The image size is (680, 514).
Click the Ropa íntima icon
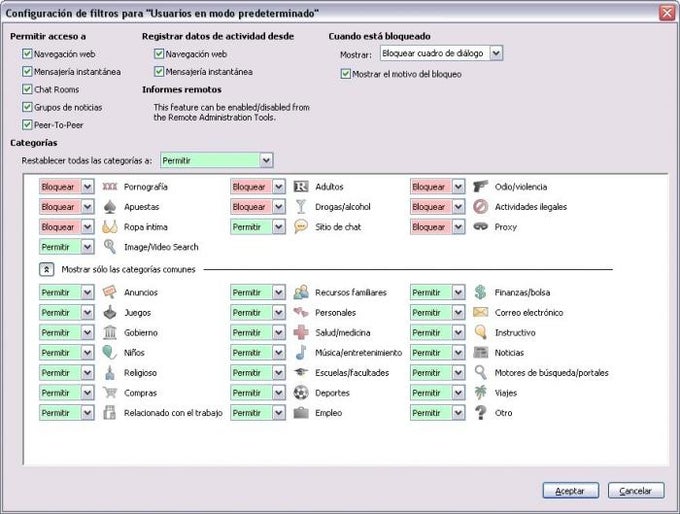(110, 227)
